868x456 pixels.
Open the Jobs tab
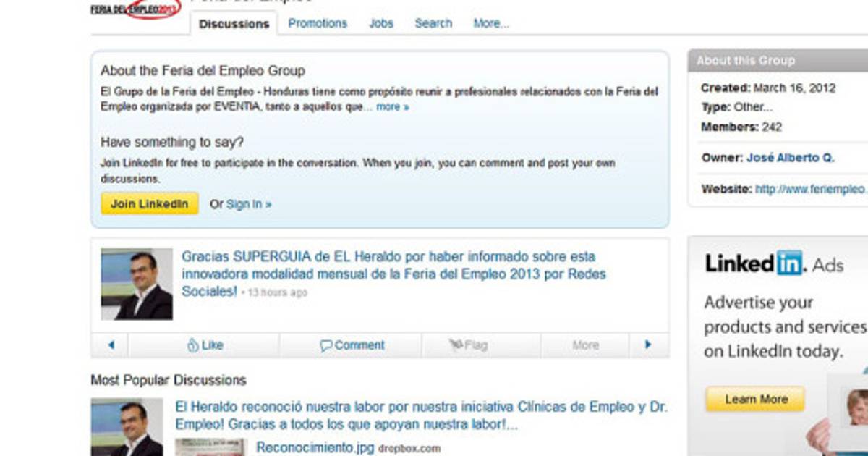tap(381, 23)
